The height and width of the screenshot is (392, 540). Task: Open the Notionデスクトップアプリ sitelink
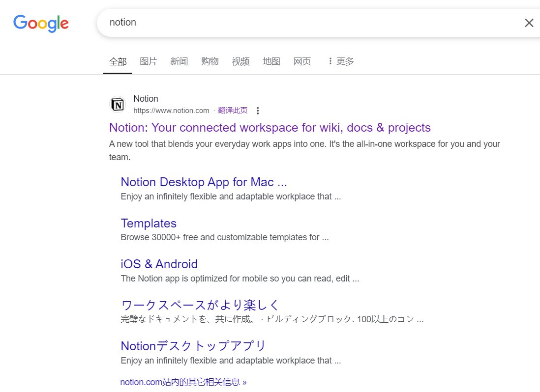coord(193,346)
